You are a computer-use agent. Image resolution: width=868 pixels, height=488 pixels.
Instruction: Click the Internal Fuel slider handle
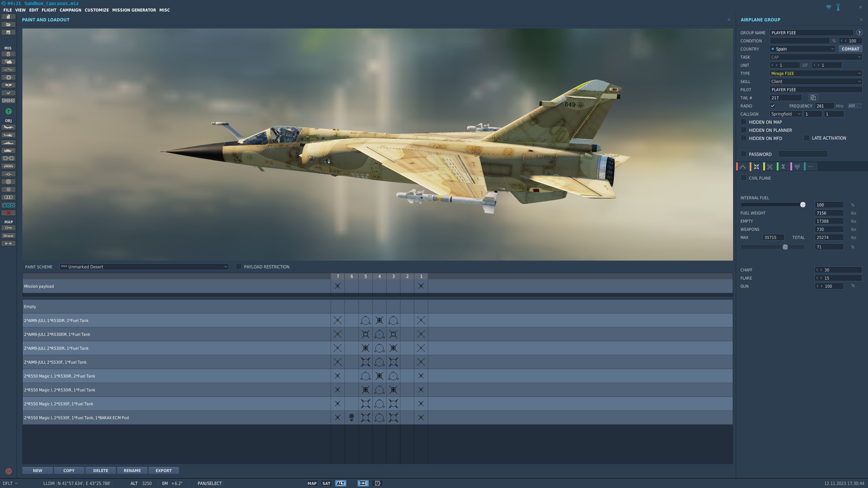[803, 205]
